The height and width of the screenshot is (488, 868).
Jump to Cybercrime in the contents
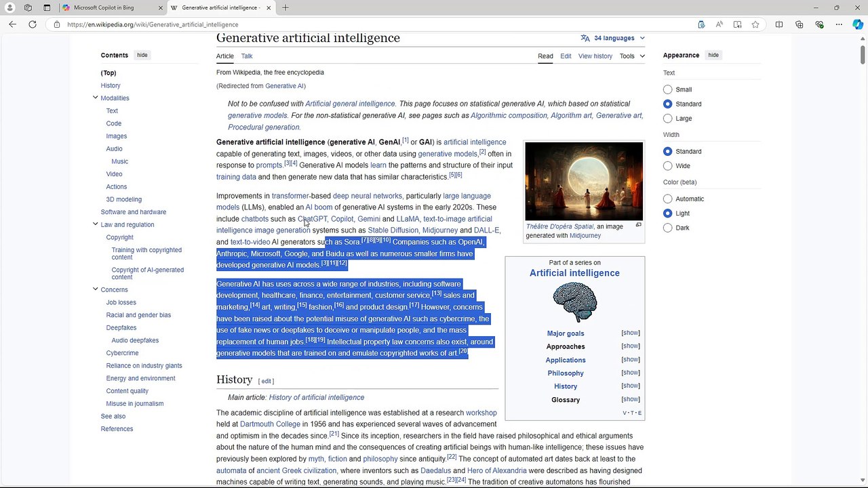point(122,353)
